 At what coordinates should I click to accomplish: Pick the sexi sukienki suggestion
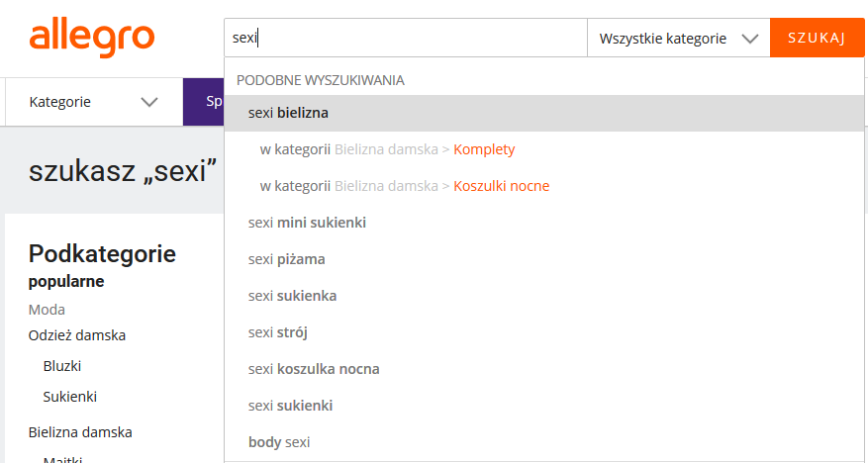click(x=544, y=405)
